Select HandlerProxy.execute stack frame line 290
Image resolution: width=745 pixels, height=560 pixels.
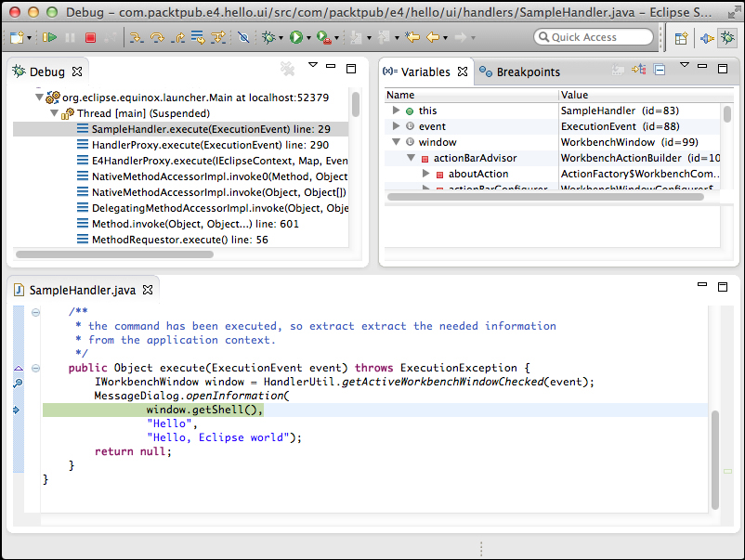209,145
